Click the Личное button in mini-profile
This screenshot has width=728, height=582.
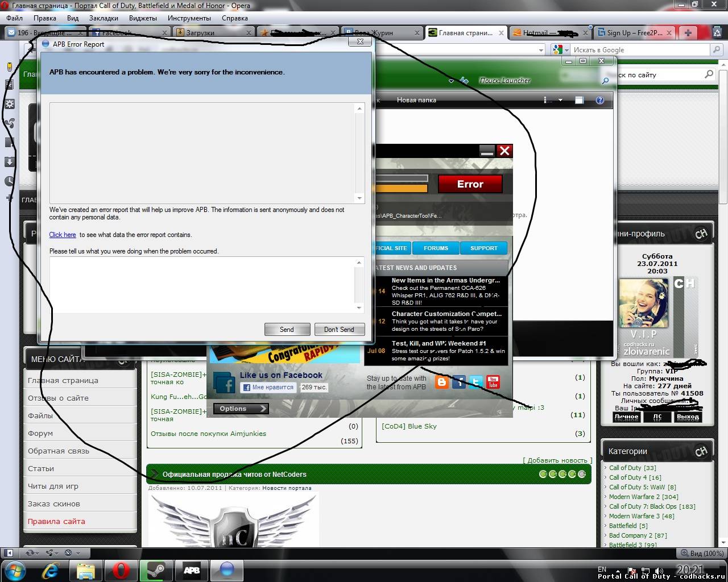[x=626, y=417]
